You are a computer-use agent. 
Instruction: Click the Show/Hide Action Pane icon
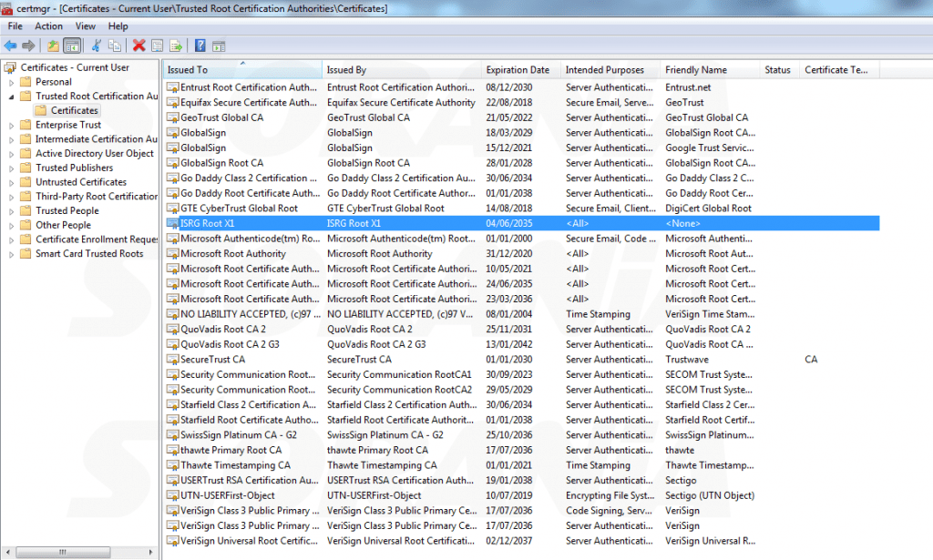pos(219,46)
